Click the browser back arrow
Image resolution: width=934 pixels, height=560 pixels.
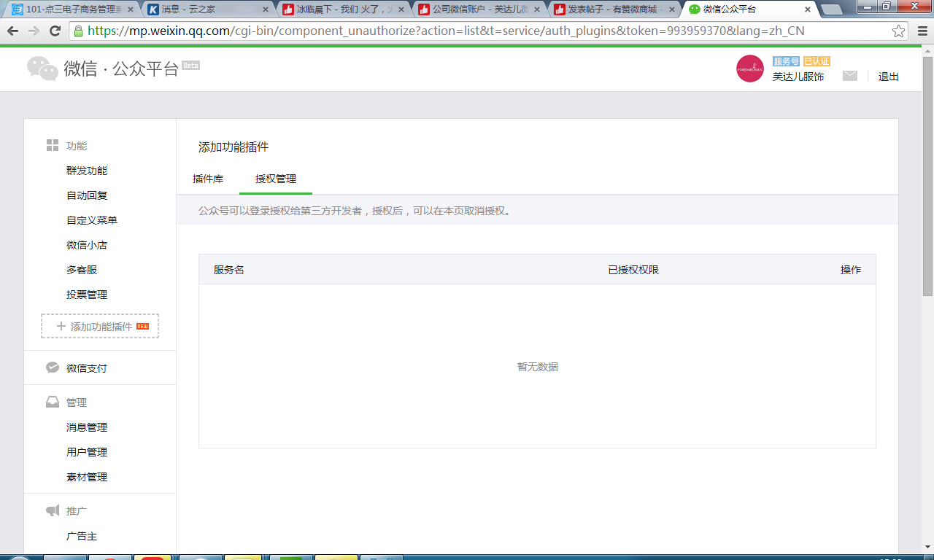(12, 31)
